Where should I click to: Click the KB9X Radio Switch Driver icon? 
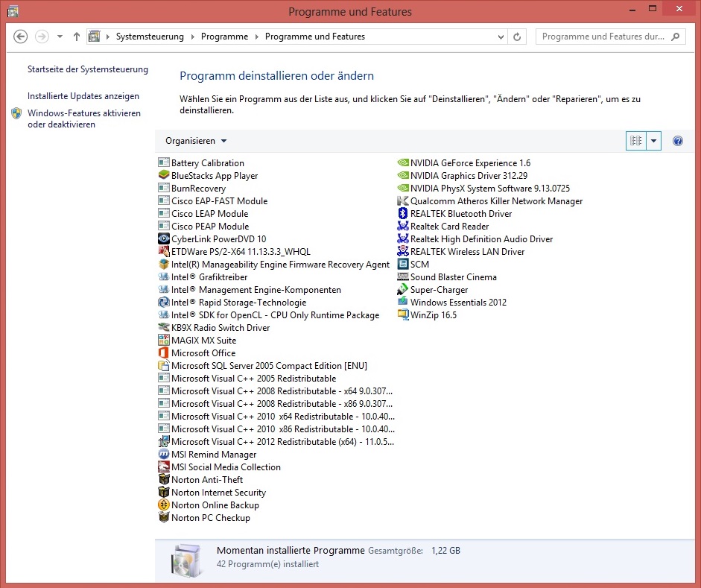pyautogui.click(x=164, y=327)
